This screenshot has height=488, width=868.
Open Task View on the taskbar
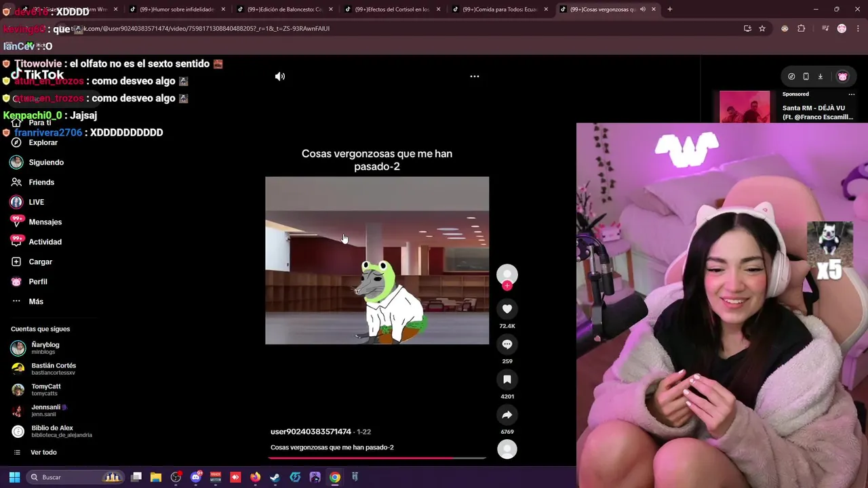[x=136, y=477]
